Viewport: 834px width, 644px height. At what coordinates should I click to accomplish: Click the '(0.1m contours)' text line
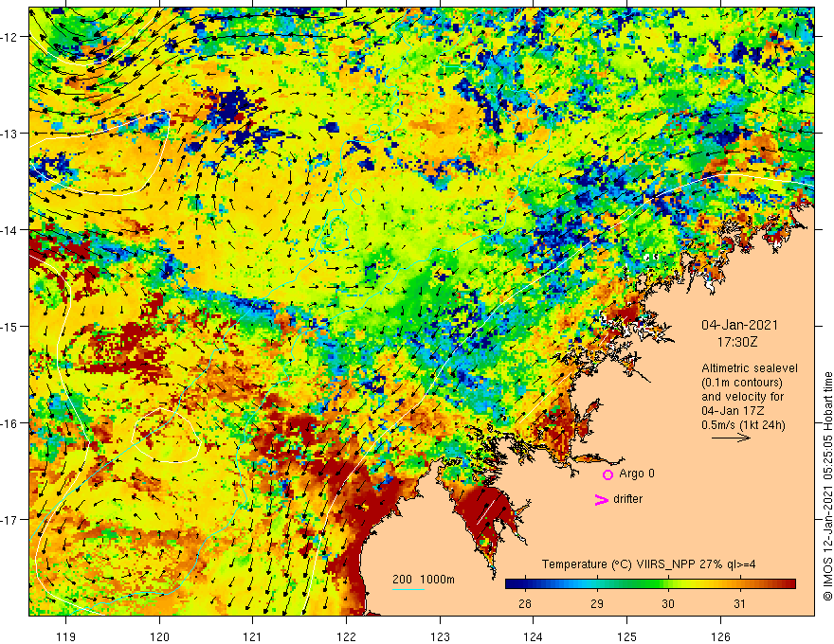742,383
